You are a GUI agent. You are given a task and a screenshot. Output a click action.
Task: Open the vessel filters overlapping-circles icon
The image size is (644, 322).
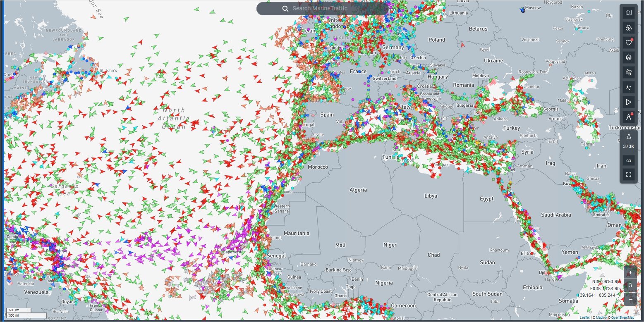tap(628, 28)
